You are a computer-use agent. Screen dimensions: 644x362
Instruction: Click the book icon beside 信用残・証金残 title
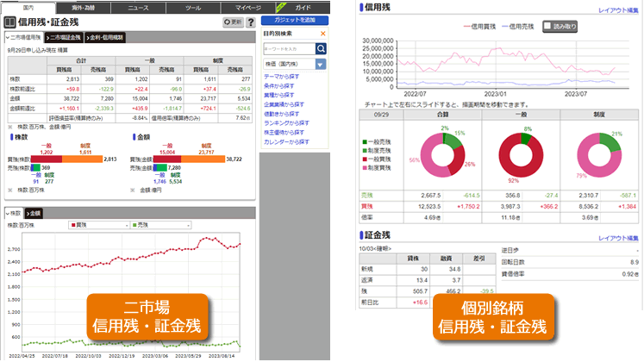pyautogui.click(x=10, y=23)
